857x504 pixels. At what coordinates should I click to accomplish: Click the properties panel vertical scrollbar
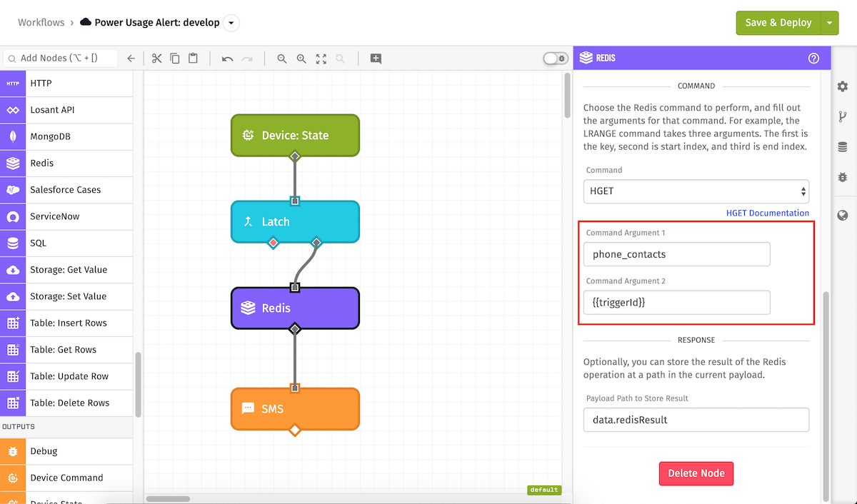tap(826, 396)
